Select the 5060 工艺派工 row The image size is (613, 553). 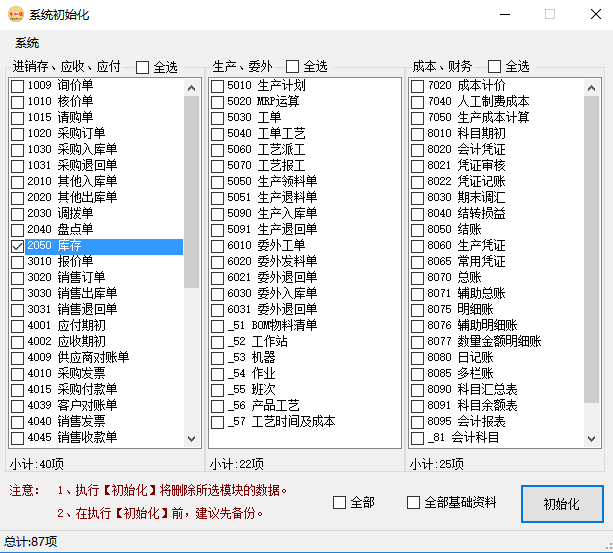[305, 150]
